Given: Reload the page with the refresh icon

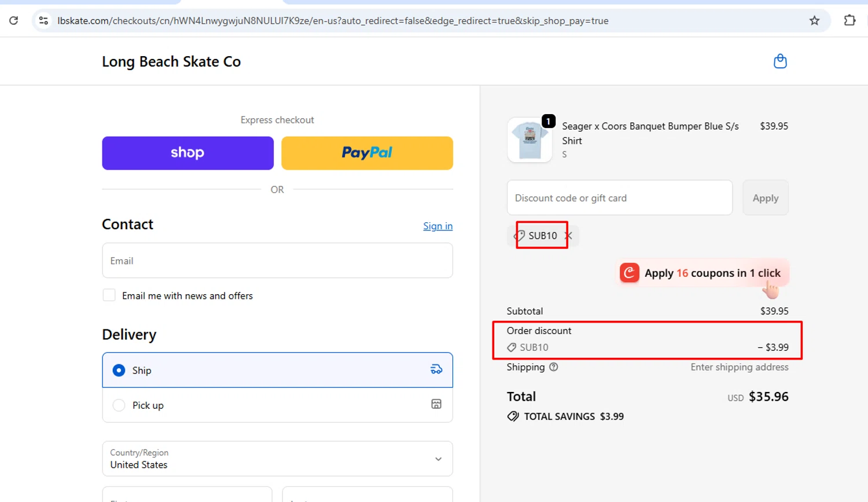Looking at the screenshot, I should point(14,21).
